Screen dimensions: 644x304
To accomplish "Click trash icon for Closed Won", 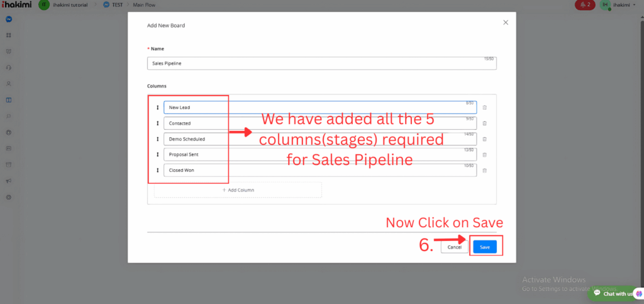I will (x=484, y=171).
